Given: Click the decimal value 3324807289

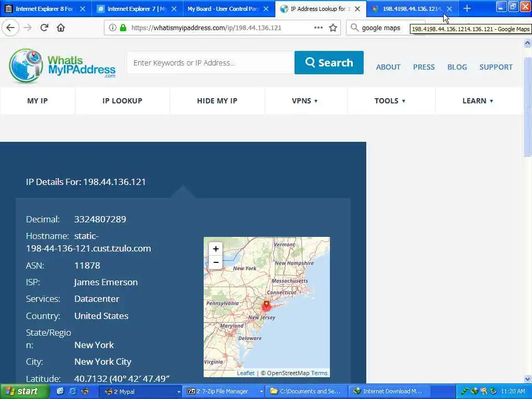Looking at the screenshot, I should click(x=100, y=219).
